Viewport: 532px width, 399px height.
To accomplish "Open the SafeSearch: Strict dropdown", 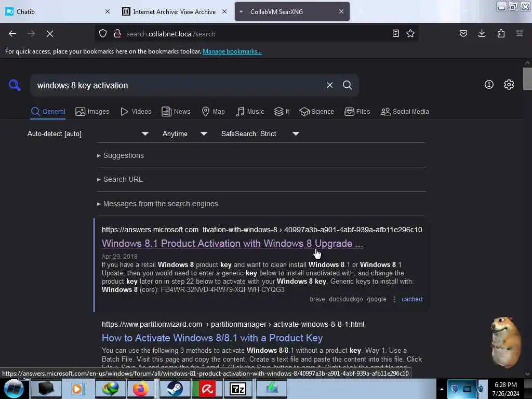I will (260, 134).
